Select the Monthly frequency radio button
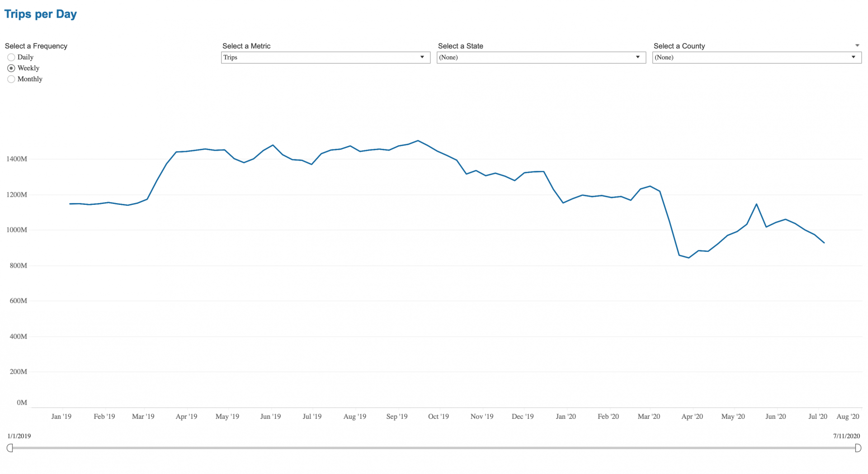868x474 pixels. point(11,79)
